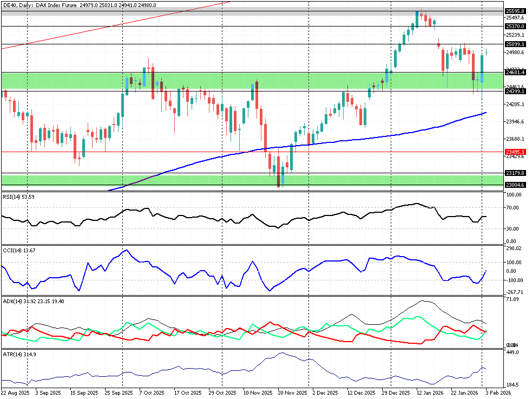Click the ADX(14) indicator label
Image resolution: width=532 pixels, height=399 pixels.
30,301
